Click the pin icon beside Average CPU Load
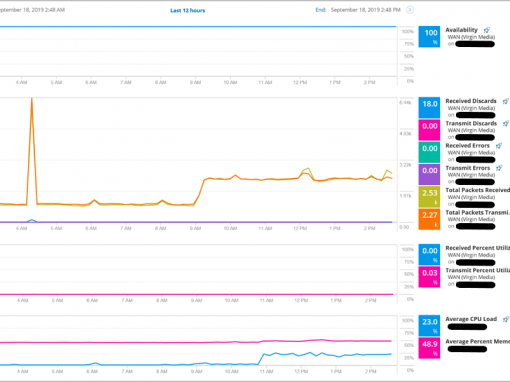The image size is (510, 382). pyautogui.click(x=506, y=319)
